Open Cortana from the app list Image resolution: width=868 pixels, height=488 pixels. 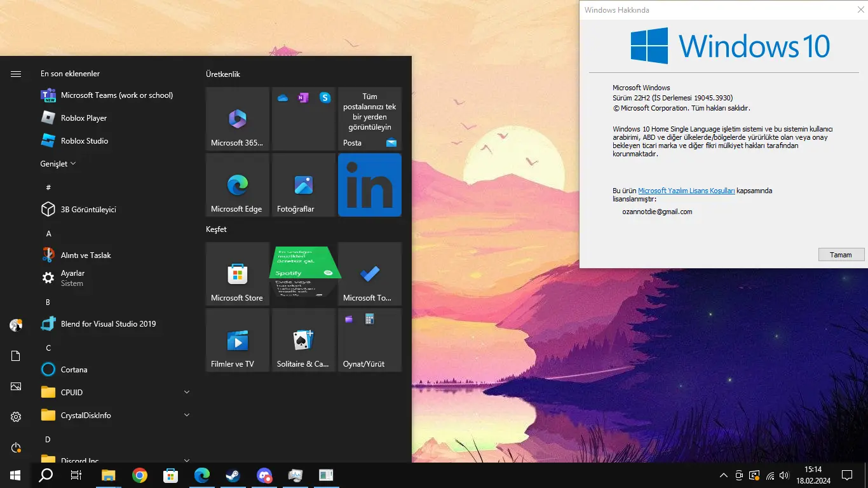[116, 370]
